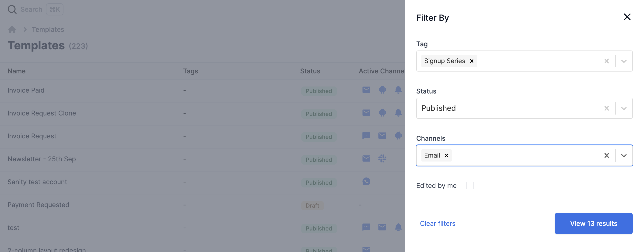Click Android icon in Invoice Request row
This screenshot has height=252, width=644.
pos(398,136)
